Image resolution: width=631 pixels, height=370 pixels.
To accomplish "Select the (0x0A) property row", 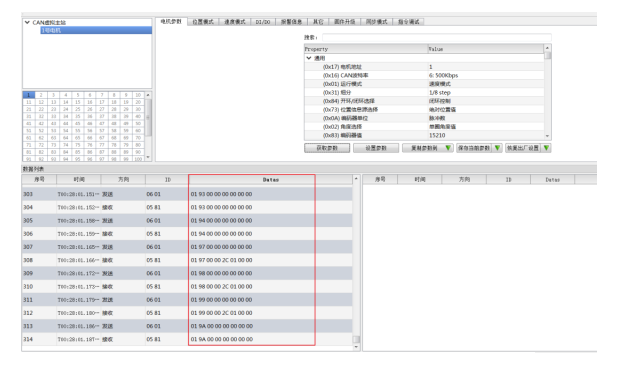I will click(424, 118).
